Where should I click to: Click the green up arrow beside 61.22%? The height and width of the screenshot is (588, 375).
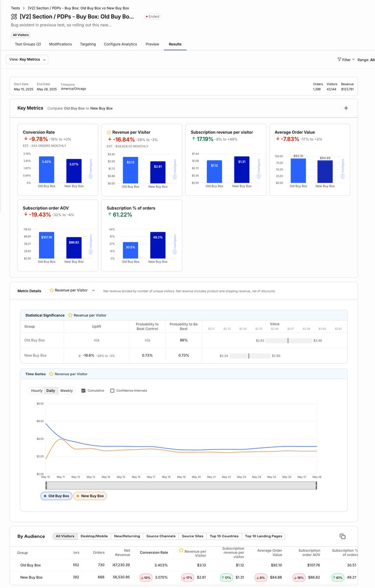coord(109,215)
